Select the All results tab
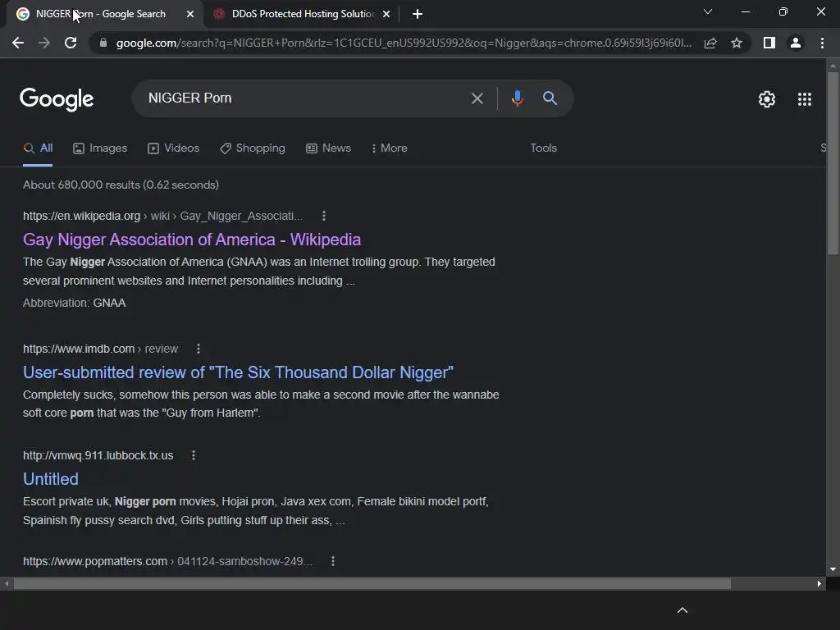The image size is (840, 630). point(38,148)
